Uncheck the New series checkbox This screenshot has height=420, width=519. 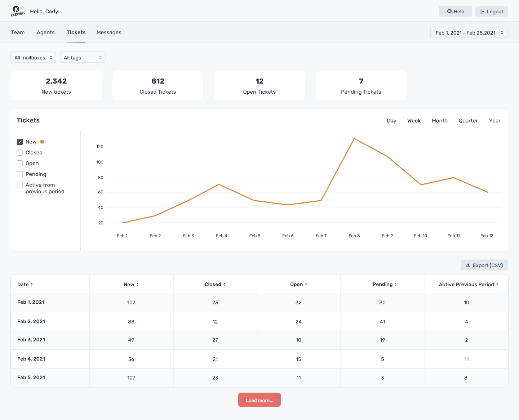(x=20, y=142)
